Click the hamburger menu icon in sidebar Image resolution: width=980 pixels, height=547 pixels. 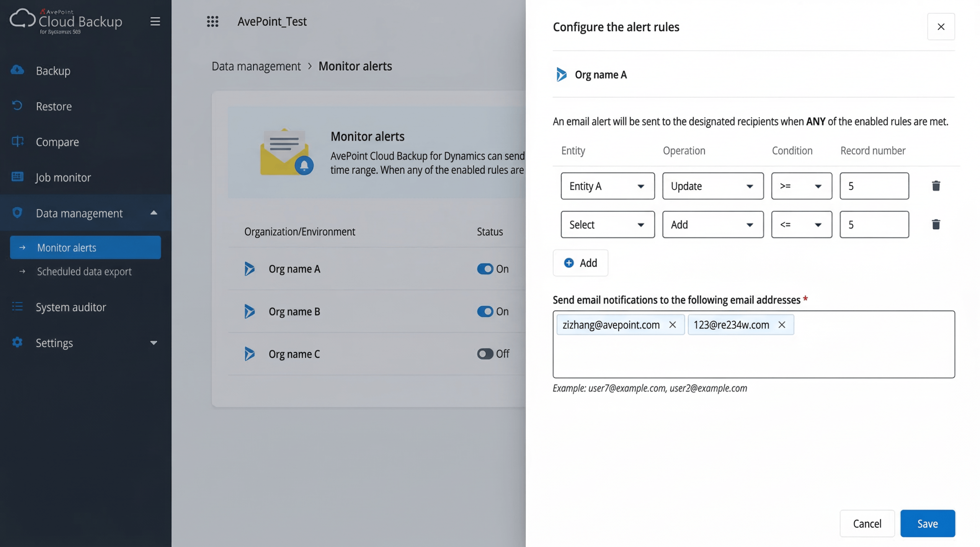tap(155, 21)
